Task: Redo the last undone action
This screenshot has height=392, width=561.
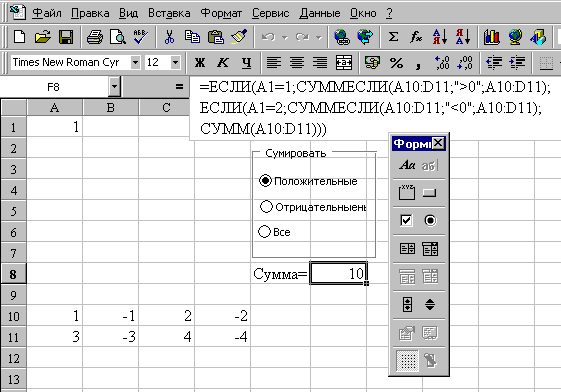Action: click(x=302, y=37)
